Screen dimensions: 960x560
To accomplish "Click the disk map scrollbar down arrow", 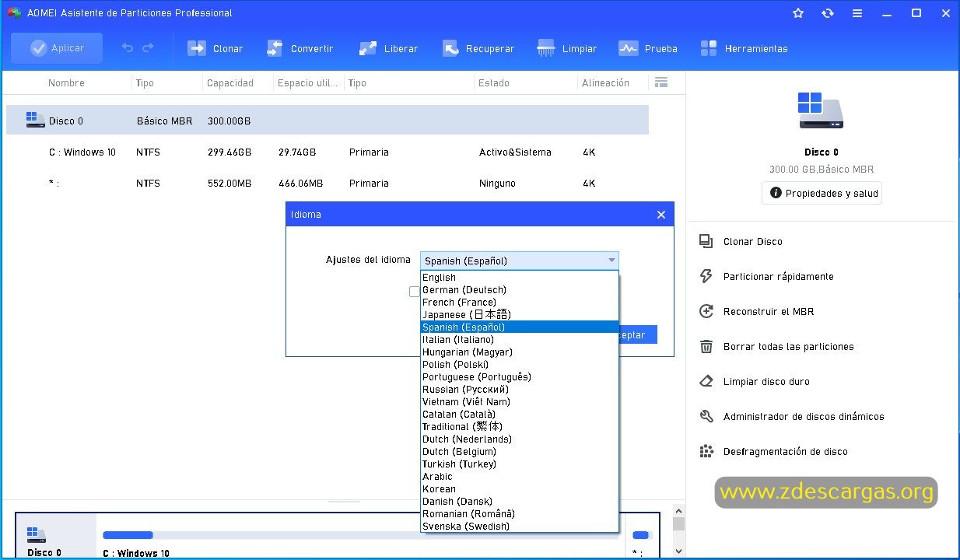I will [x=679, y=551].
